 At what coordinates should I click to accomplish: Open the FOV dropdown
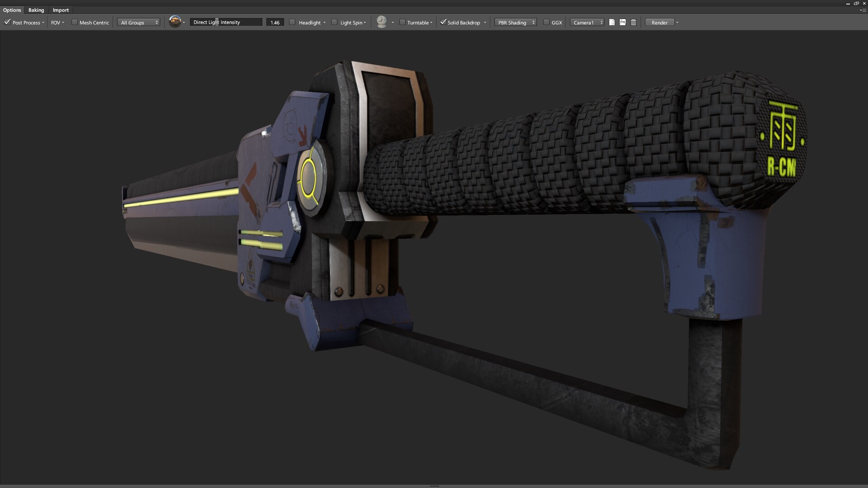click(57, 22)
